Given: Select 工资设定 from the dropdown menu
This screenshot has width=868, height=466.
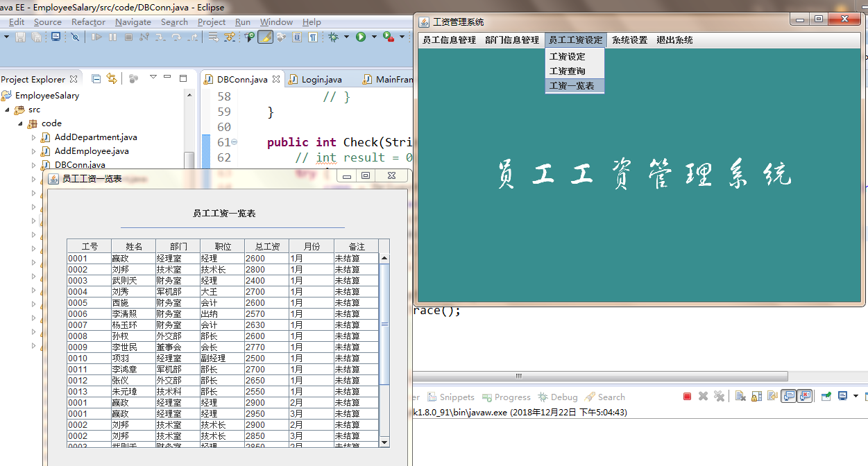Looking at the screenshot, I should pyautogui.click(x=575, y=57).
